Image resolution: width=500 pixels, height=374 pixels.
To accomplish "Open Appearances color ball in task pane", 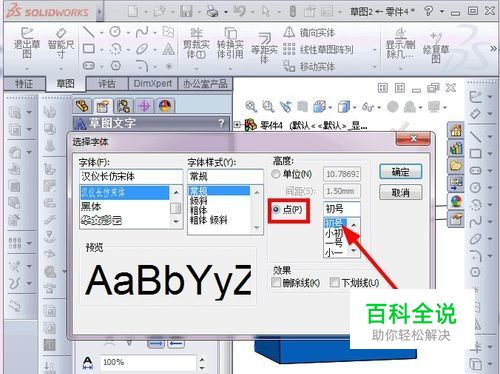I will (456, 201).
